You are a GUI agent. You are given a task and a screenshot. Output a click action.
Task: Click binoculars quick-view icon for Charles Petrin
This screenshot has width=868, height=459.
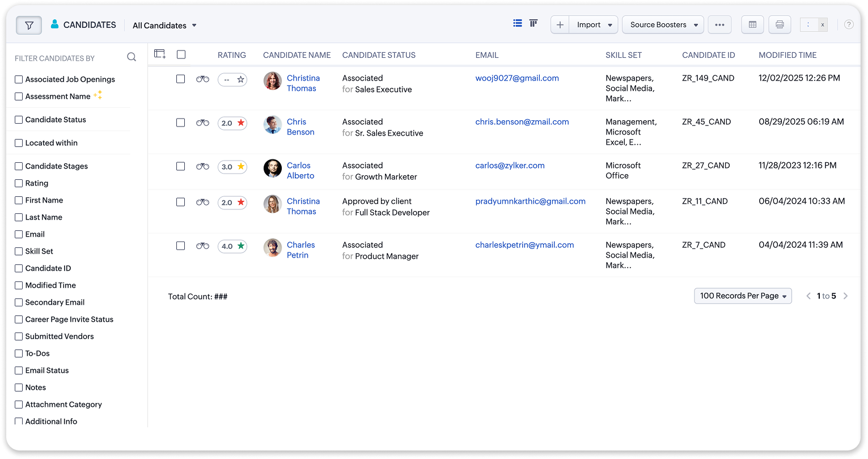(202, 246)
